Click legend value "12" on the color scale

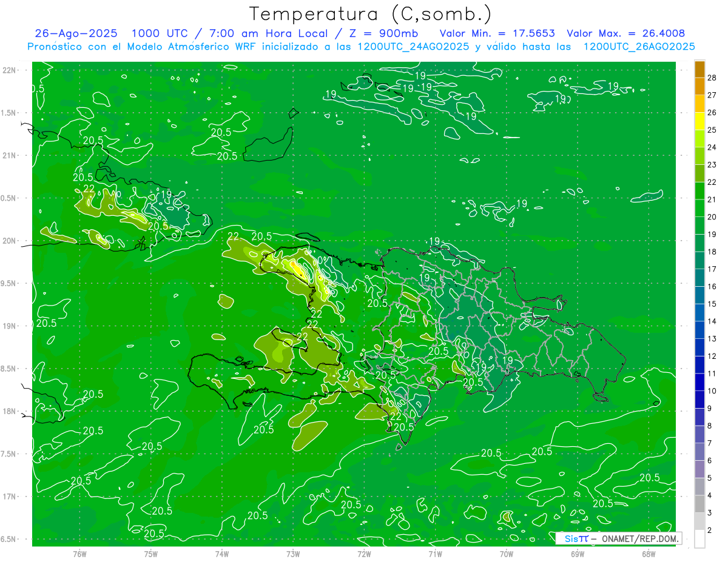pyautogui.click(x=713, y=356)
